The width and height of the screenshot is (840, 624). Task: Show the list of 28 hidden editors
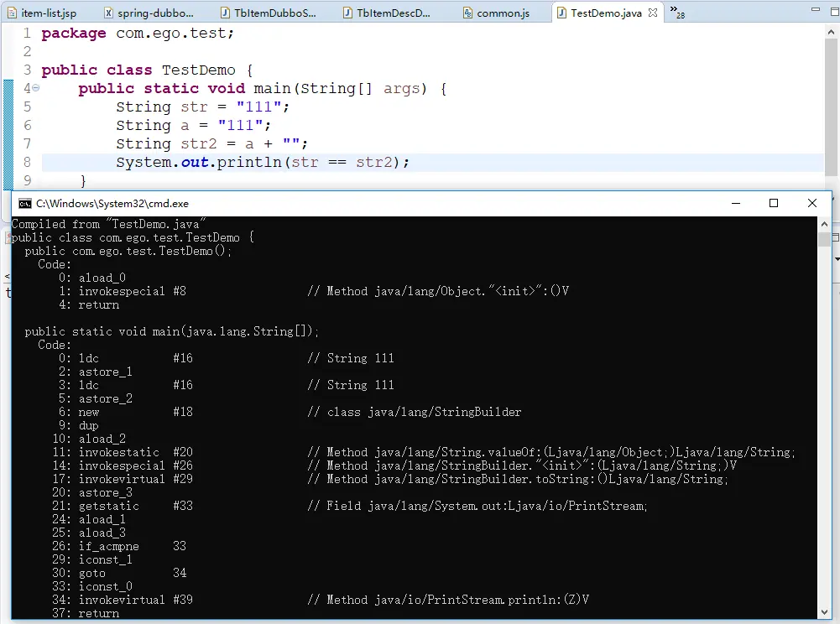pyautogui.click(x=677, y=12)
